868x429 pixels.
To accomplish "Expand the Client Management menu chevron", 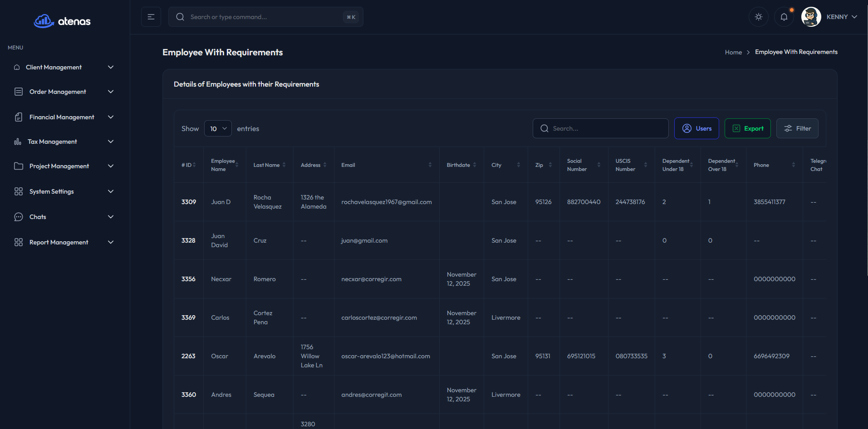I will coord(110,67).
